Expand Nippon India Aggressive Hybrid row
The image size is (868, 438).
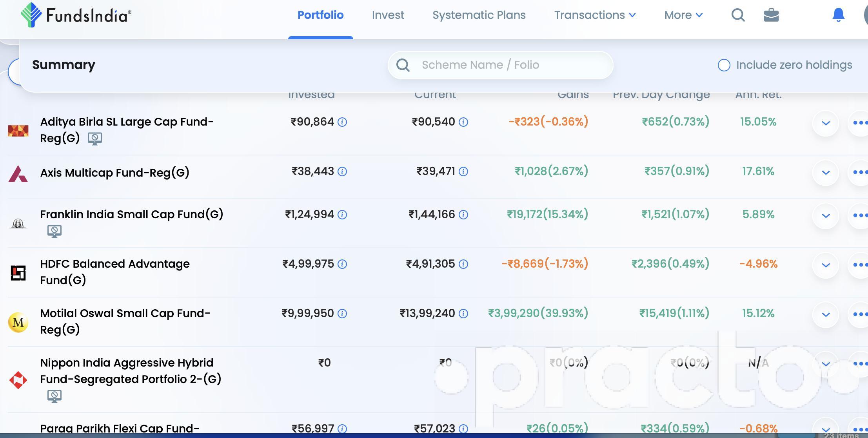pos(826,364)
